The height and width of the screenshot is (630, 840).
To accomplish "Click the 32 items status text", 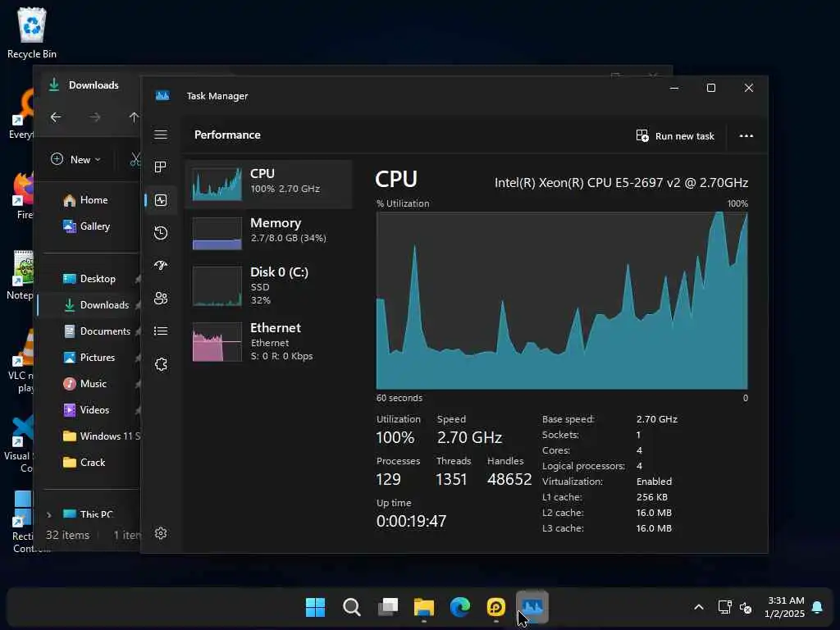I will pos(67,535).
